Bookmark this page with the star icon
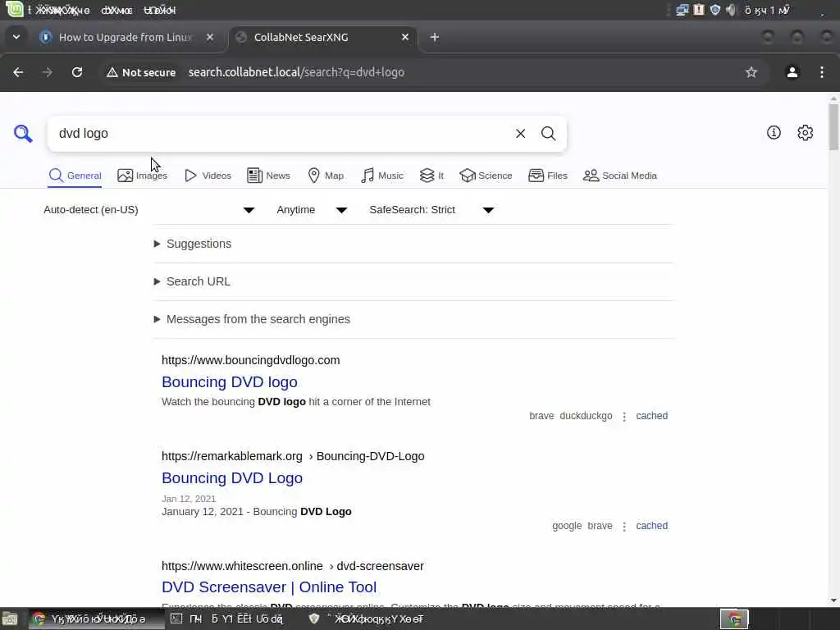 click(x=751, y=72)
